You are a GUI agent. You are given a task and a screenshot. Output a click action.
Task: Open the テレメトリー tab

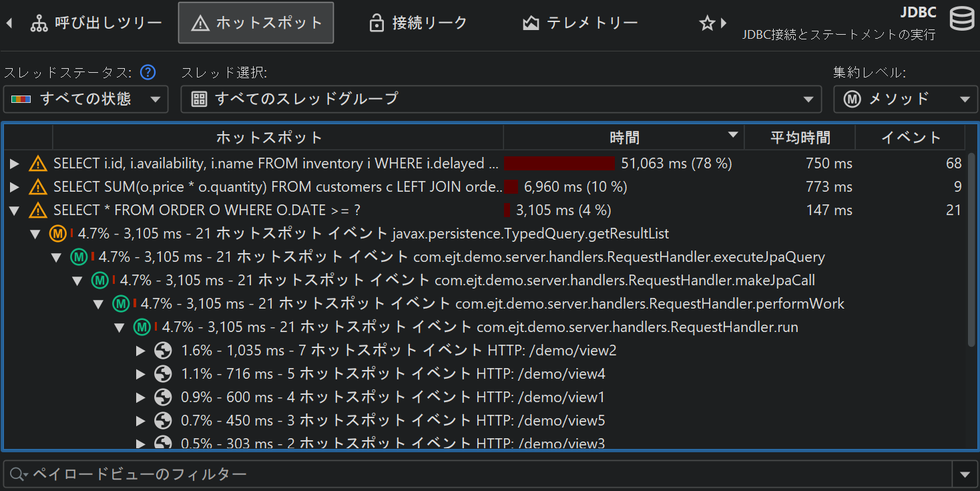pos(580,23)
